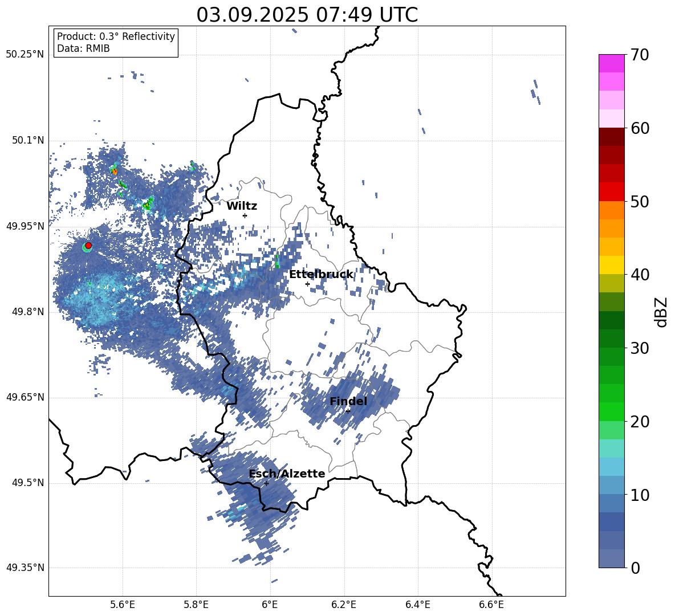Viewport: 675px width, 616px height.
Task: Click the timestamp title 03.09.2025 07:49 UTC
Action: pos(307,15)
